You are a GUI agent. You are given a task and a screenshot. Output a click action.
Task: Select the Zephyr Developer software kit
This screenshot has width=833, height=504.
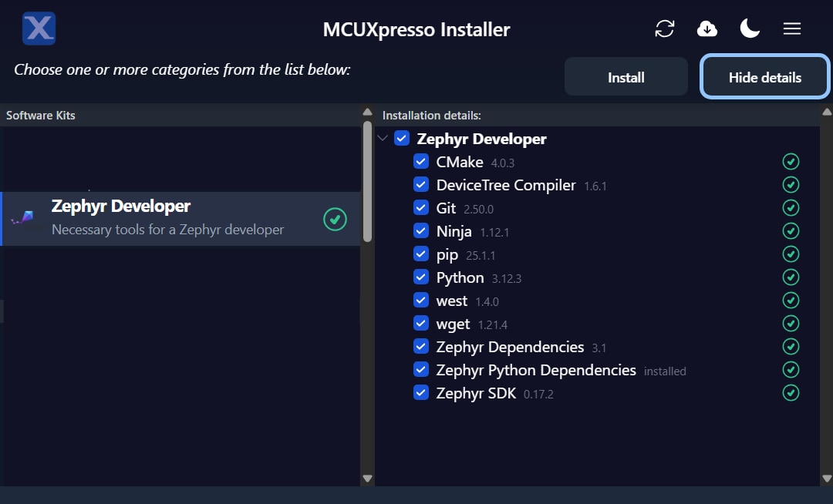tap(167, 219)
